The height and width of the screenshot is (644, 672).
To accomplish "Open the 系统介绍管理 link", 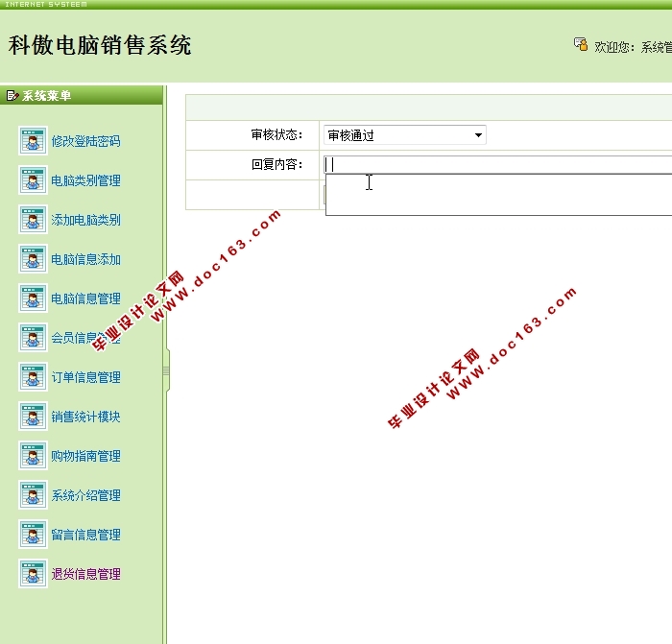I will (x=85, y=496).
